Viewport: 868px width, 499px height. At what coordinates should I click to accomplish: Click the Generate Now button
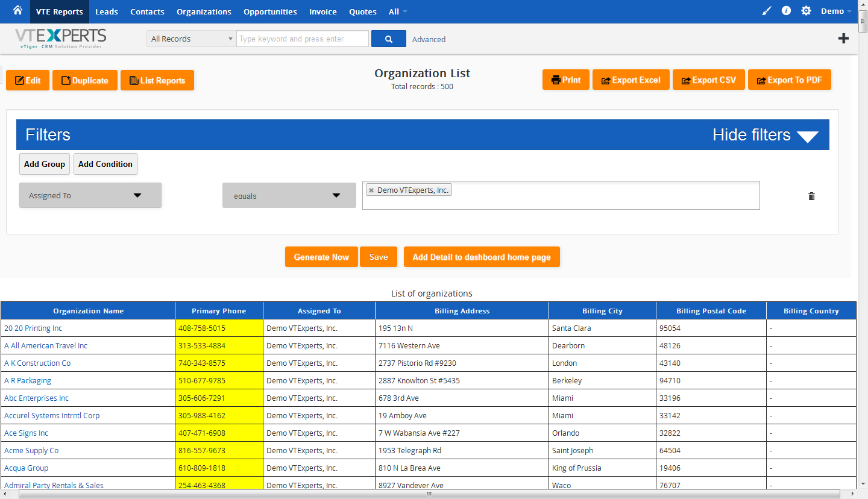click(321, 257)
